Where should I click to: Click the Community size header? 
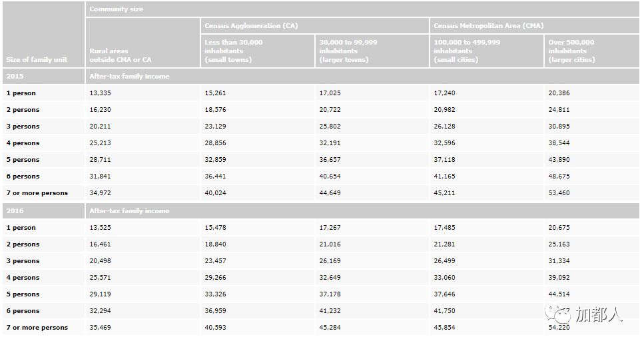point(117,9)
